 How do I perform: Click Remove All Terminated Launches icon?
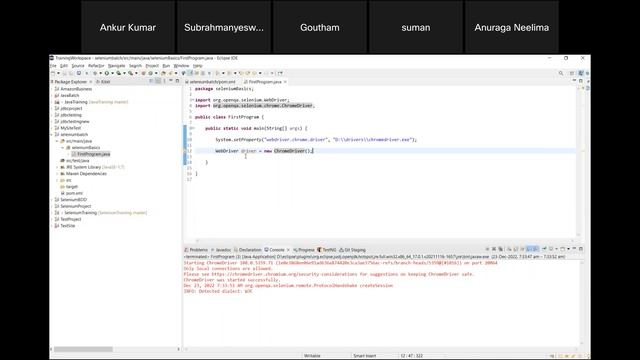click(500, 249)
